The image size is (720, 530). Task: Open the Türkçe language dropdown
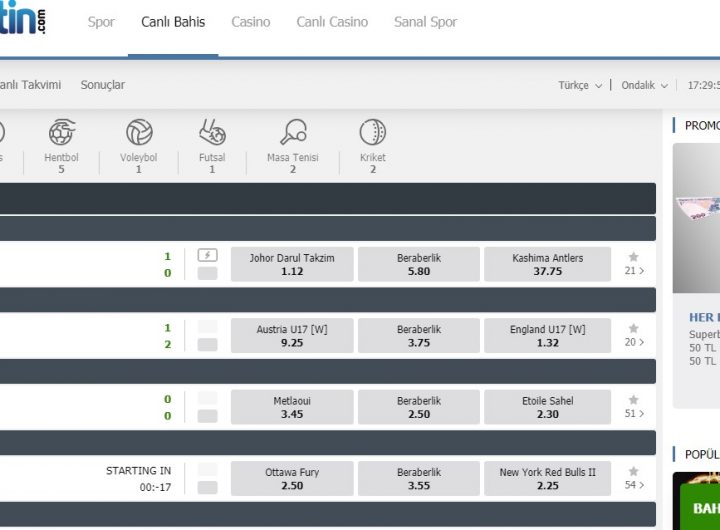click(580, 85)
